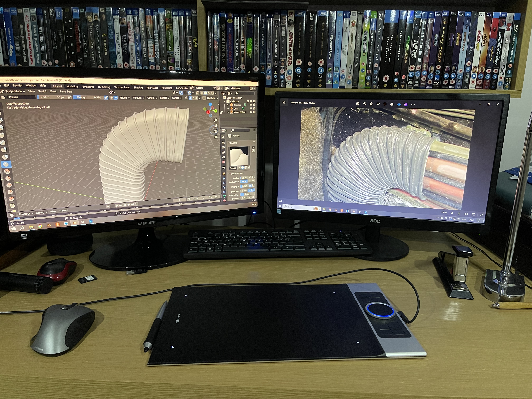Switch to the Sculpting workspace tab

[x=88, y=87]
